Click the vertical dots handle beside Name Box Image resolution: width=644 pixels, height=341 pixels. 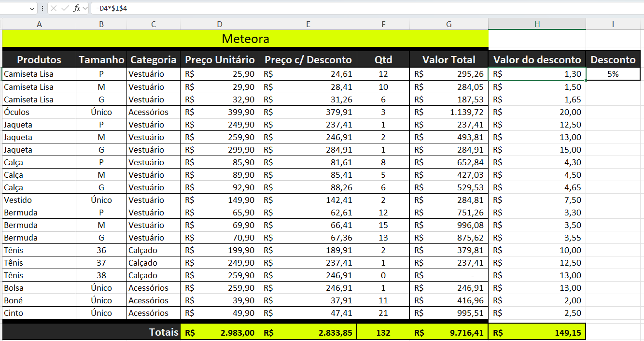tap(43, 8)
